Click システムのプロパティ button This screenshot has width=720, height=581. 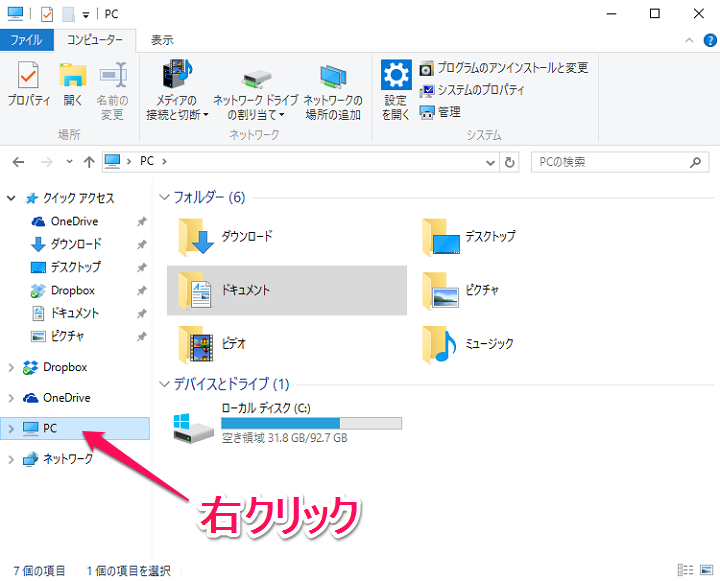point(472,90)
